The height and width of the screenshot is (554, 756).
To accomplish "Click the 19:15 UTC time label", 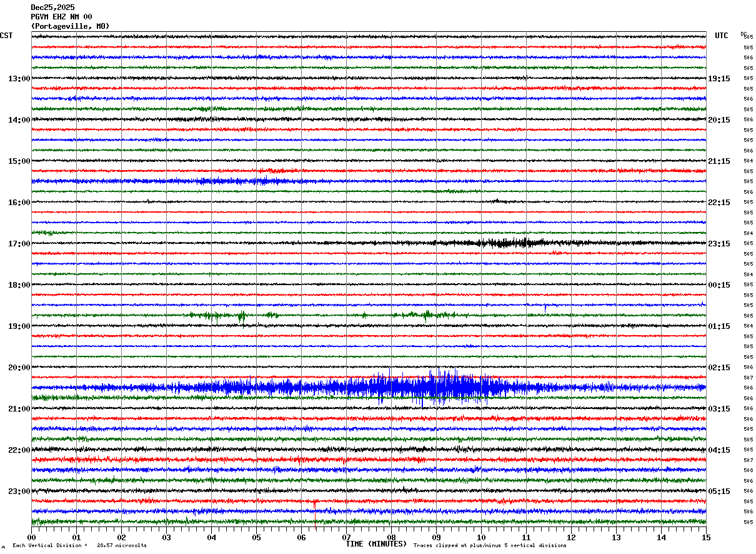I will pos(719,79).
